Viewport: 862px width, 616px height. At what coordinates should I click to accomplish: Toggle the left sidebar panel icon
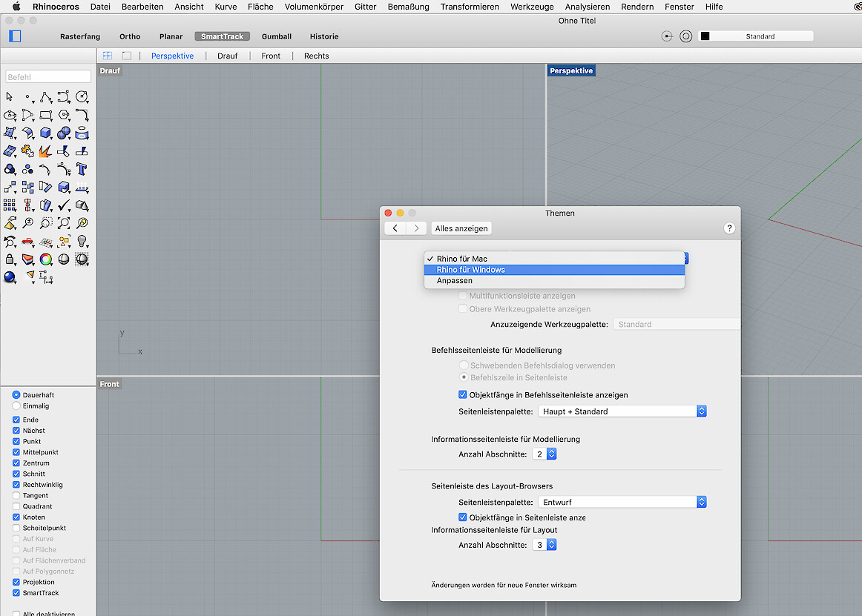[x=15, y=36]
